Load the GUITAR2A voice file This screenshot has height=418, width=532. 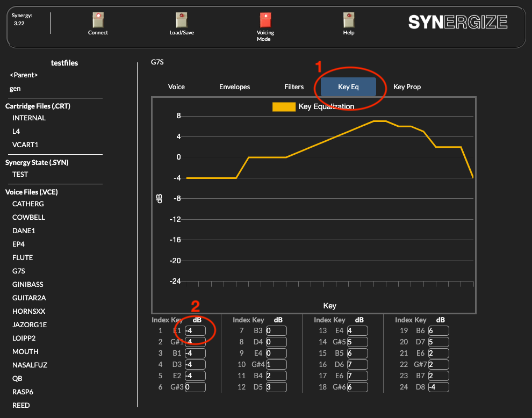(x=29, y=298)
